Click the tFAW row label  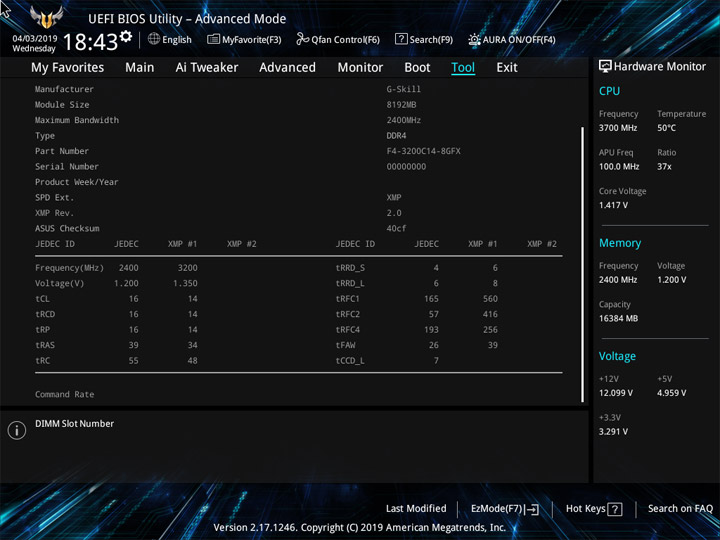(x=345, y=345)
